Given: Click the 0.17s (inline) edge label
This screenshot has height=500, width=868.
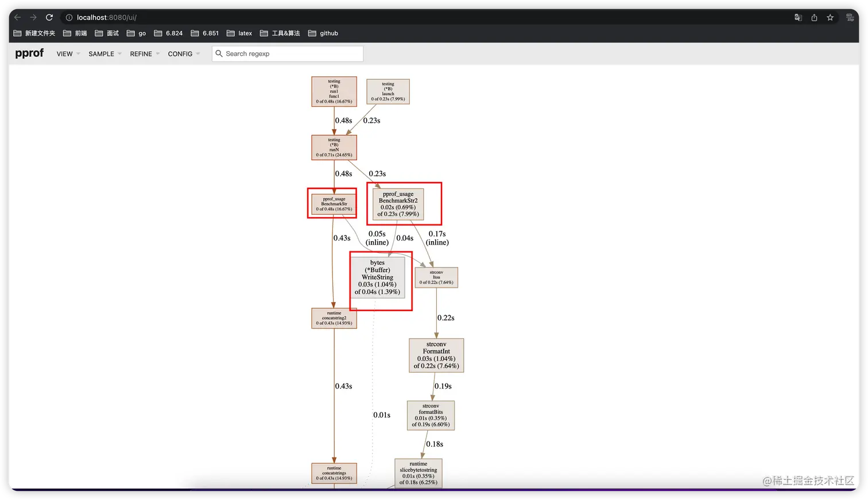Looking at the screenshot, I should [437, 238].
